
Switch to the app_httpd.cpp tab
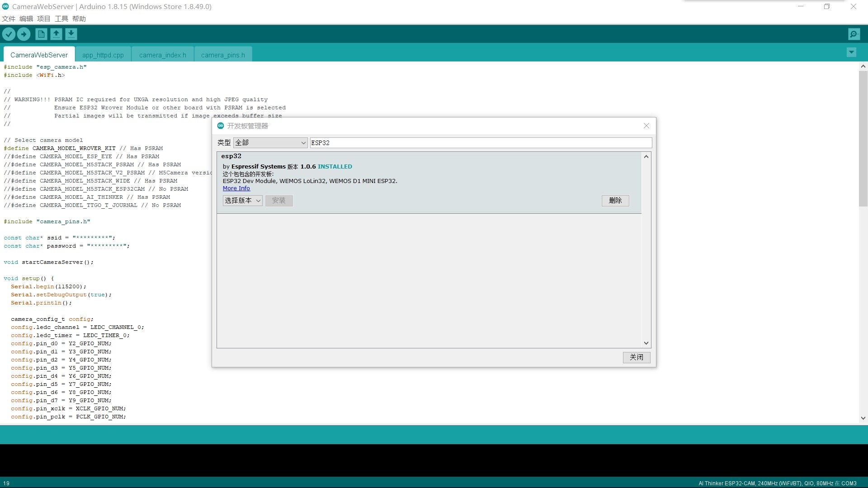pyautogui.click(x=103, y=55)
